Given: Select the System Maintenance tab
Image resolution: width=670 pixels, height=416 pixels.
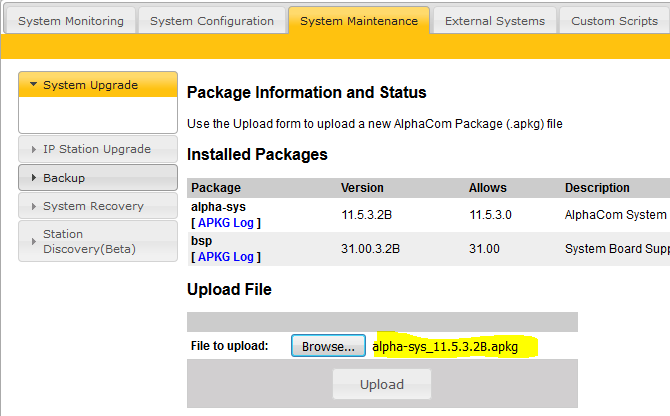Looking at the screenshot, I should click(357, 21).
